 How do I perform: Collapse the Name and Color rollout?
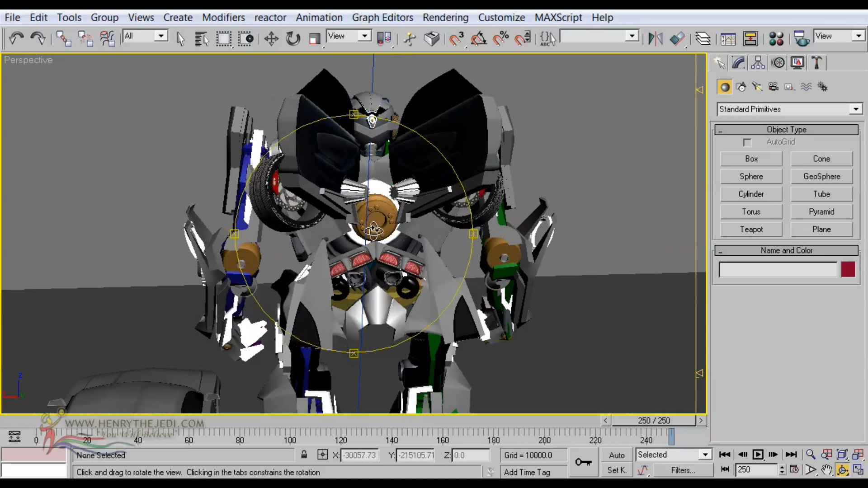tap(787, 250)
